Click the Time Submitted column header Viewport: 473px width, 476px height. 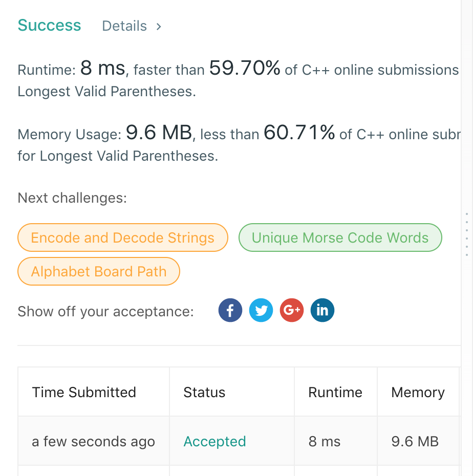pyautogui.click(x=84, y=392)
